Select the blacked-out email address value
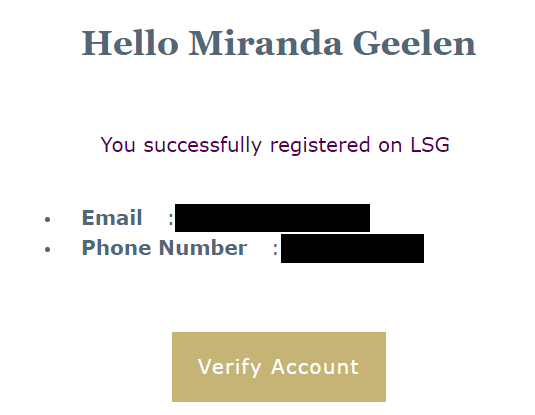The width and height of the screenshot is (535, 415). click(x=272, y=218)
